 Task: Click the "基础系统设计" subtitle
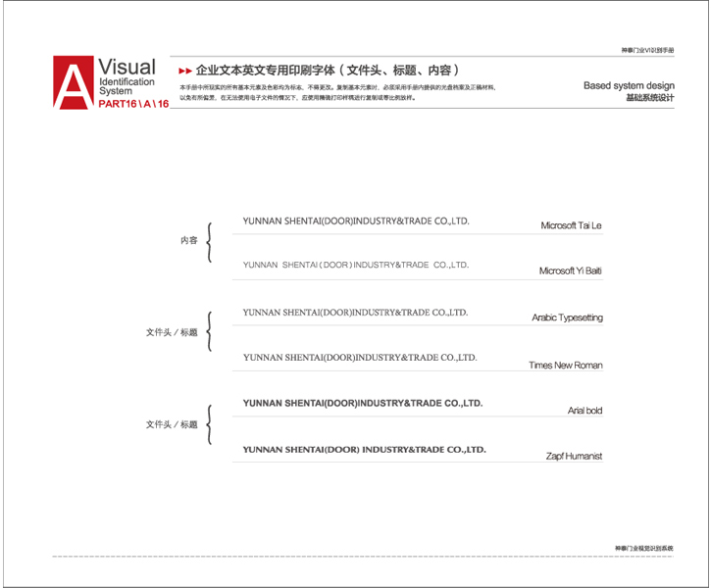pos(650,97)
